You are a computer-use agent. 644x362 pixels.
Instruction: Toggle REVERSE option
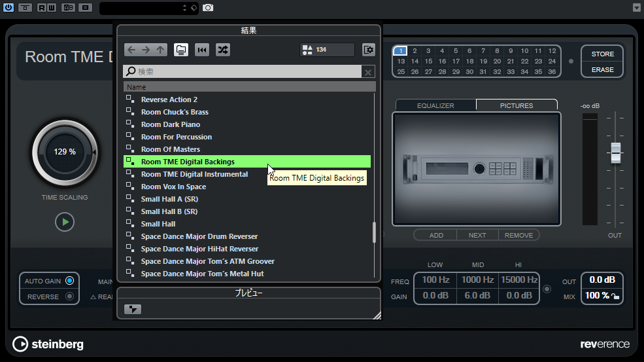69,297
